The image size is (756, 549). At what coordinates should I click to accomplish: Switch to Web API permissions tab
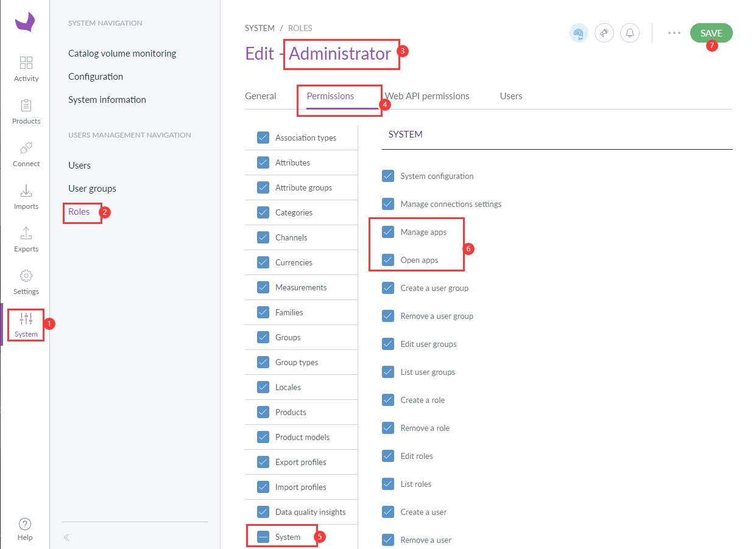(427, 96)
